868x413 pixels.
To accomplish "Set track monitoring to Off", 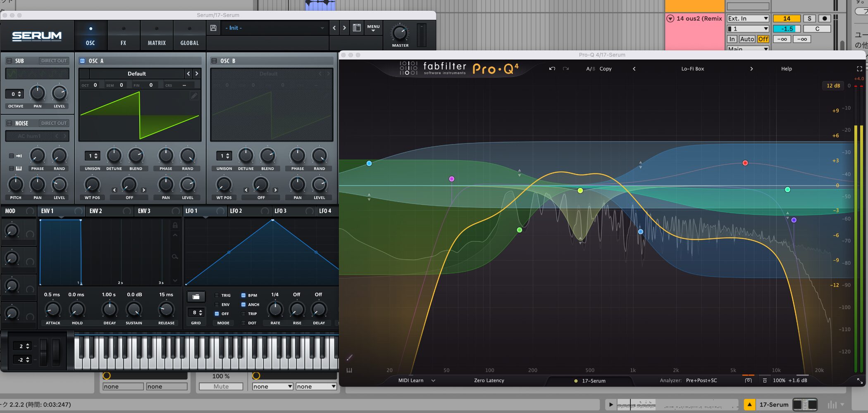I will pos(763,39).
